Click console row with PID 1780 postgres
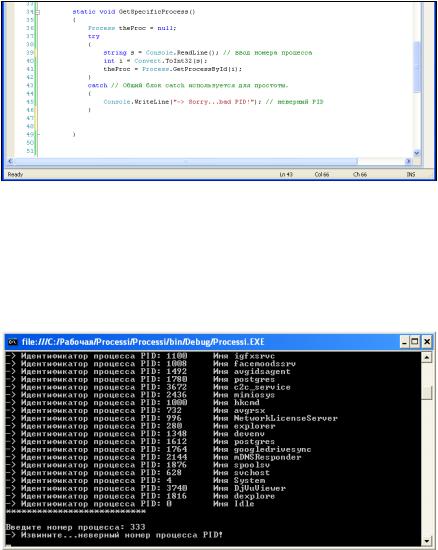Screen dimensions: 438x550 (141, 379)
